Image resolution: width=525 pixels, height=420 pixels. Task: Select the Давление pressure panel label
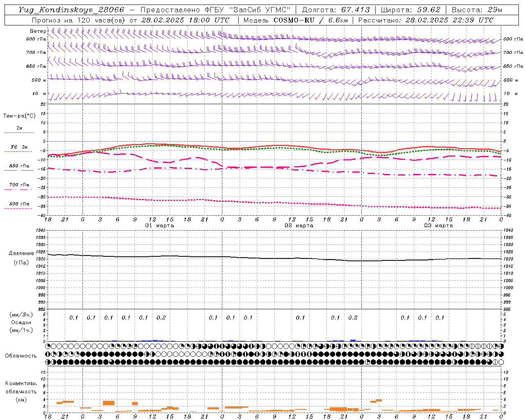[21, 253]
